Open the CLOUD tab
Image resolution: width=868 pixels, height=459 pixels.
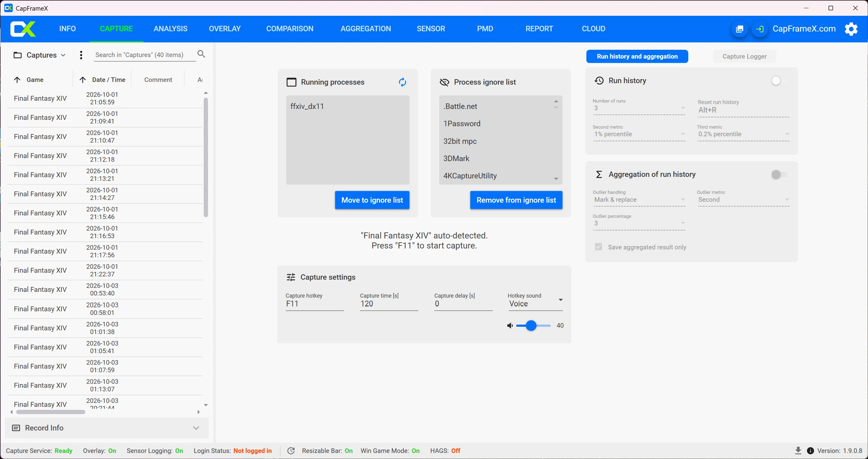pyautogui.click(x=593, y=29)
